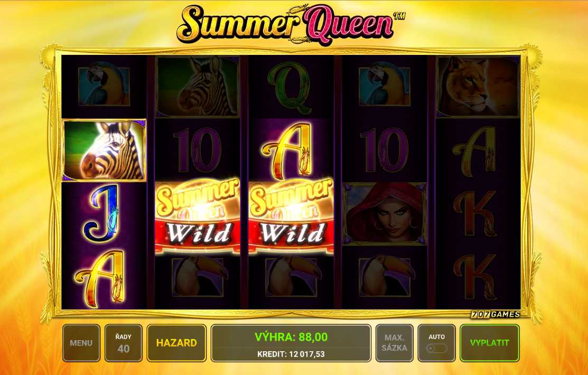Click the green Q symbol on third reel
This screenshot has width=588, height=375.
click(x=291, y=88)
